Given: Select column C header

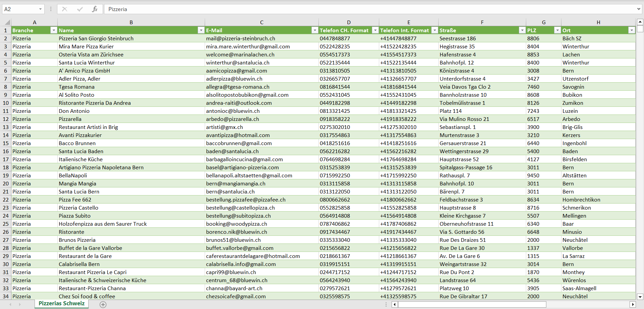Looking at the screenshot, I should 262,23.
